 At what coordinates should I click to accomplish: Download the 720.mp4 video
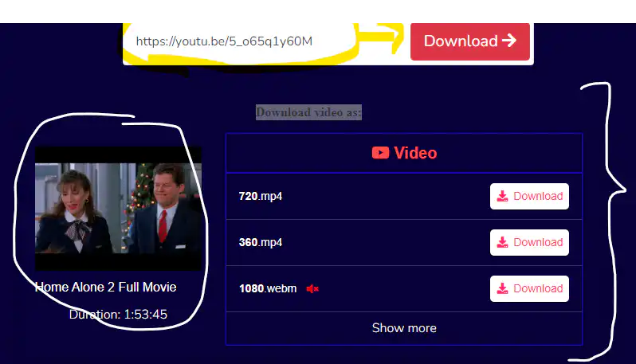pyautogui.click(x=529, y=196)
